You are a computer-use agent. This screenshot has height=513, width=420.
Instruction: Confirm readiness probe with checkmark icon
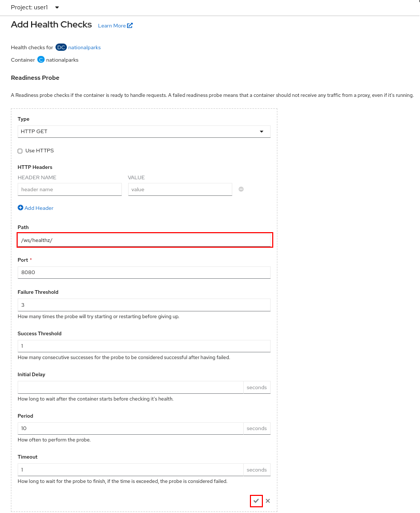click(256, 501)
